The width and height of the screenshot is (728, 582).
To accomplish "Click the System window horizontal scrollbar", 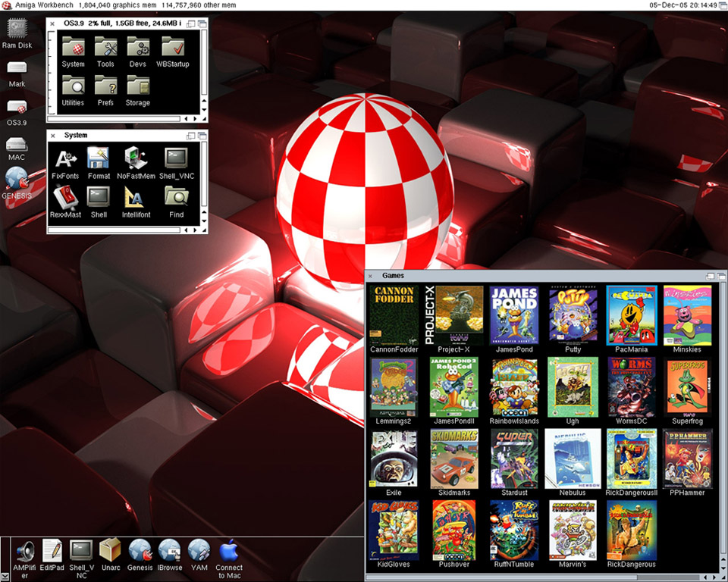I will tap(115, 230).
